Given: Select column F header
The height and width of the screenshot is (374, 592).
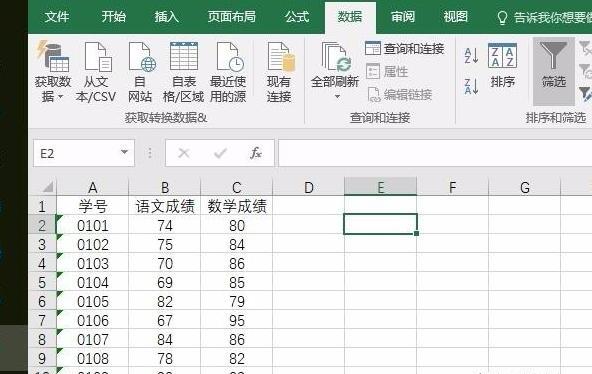Looking at the screenshot, I should [453, 187].
